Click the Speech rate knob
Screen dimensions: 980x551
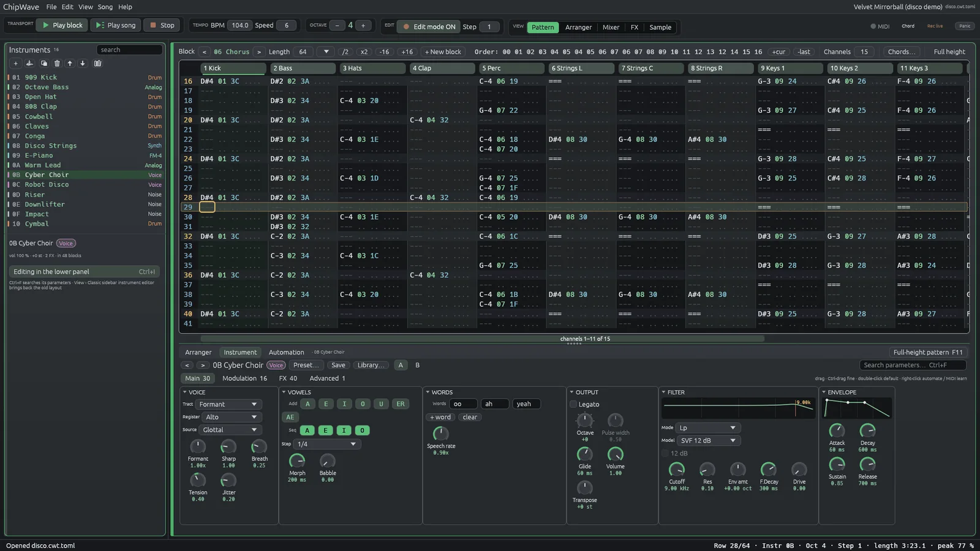[440, 433]
